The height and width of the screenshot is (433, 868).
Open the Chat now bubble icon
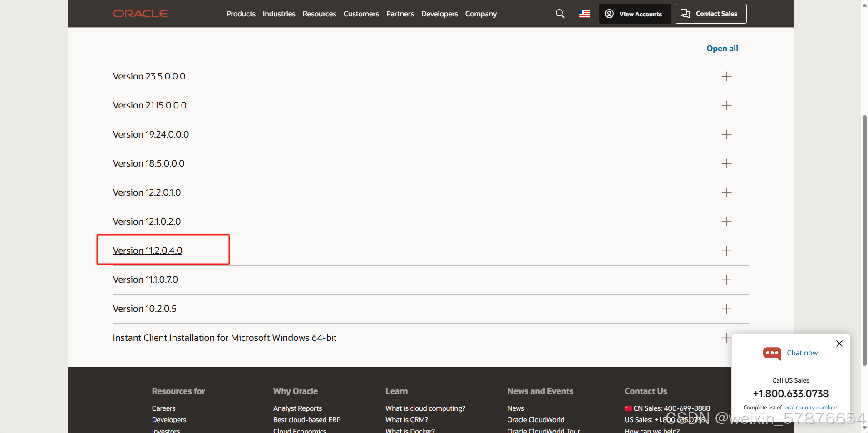coord(772,353)
